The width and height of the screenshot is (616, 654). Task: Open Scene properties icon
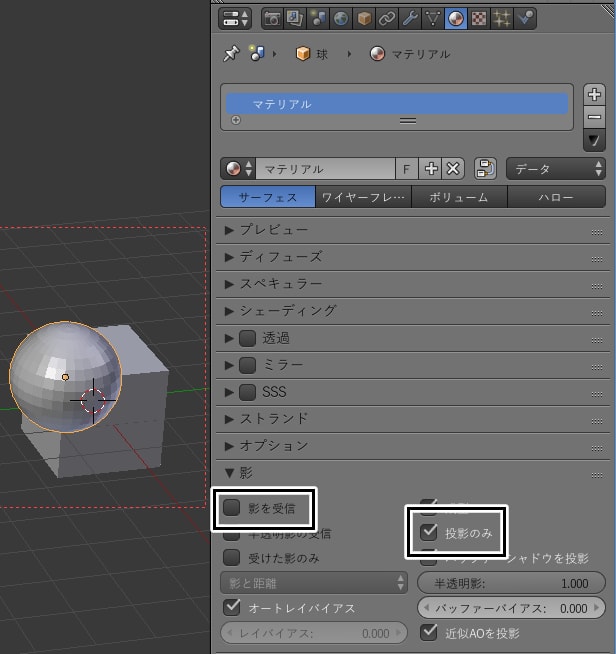click(318, 18)
